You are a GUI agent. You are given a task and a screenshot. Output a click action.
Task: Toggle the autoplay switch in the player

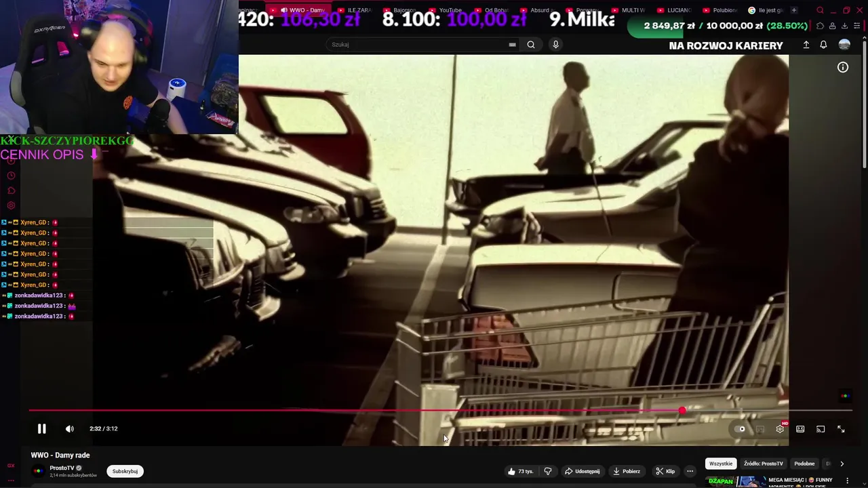740,429
